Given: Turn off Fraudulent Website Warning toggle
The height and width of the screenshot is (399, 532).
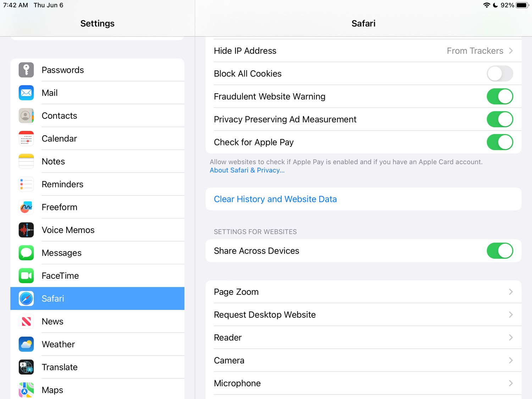Looking at the screenshot, I should 499,96.
